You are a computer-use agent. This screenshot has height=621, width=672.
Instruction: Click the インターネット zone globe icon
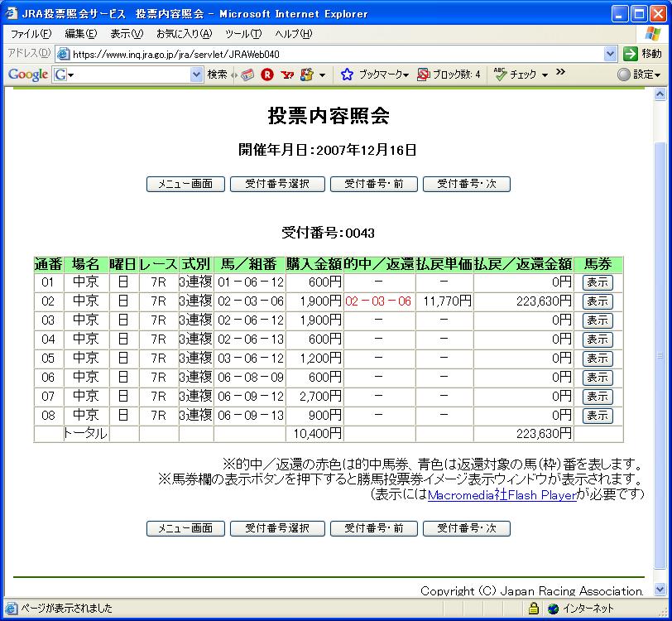(x=554, y=608)
